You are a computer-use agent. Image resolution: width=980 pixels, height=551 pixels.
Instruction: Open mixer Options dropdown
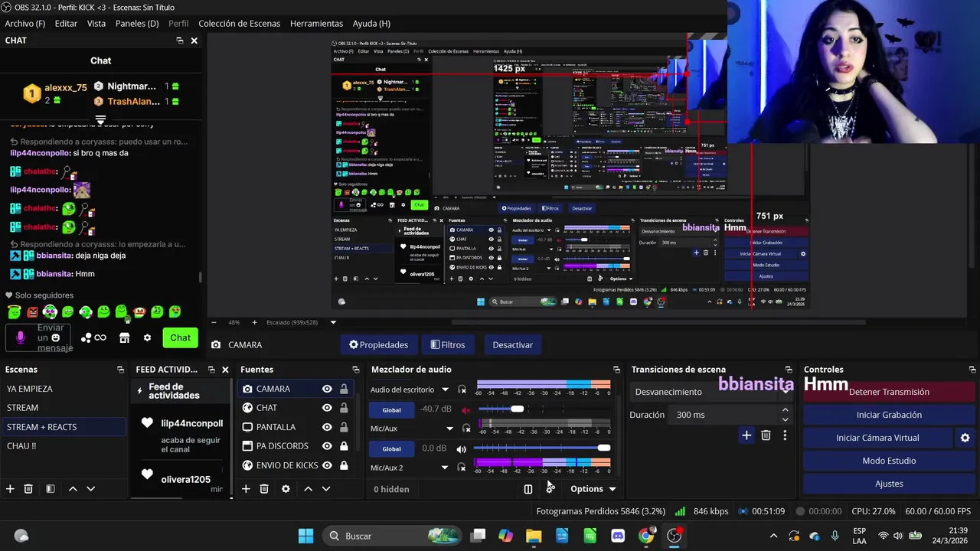click(593, 489)
